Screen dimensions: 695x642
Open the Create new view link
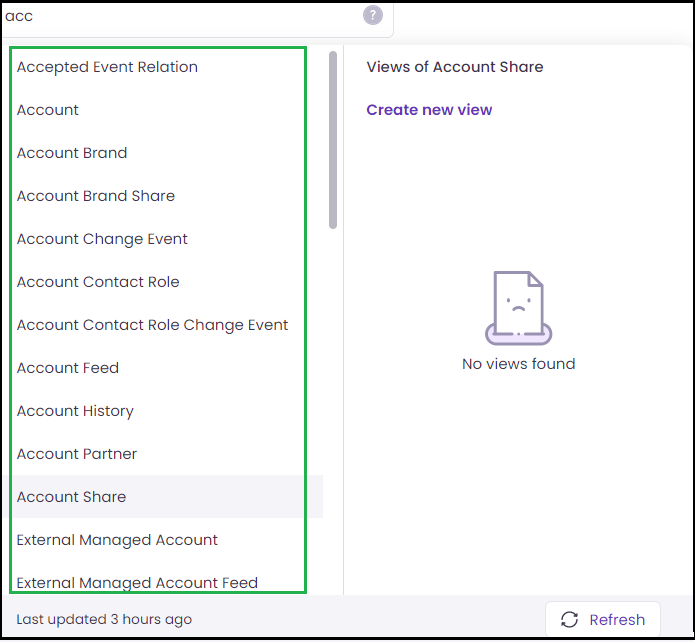[429, 110]
